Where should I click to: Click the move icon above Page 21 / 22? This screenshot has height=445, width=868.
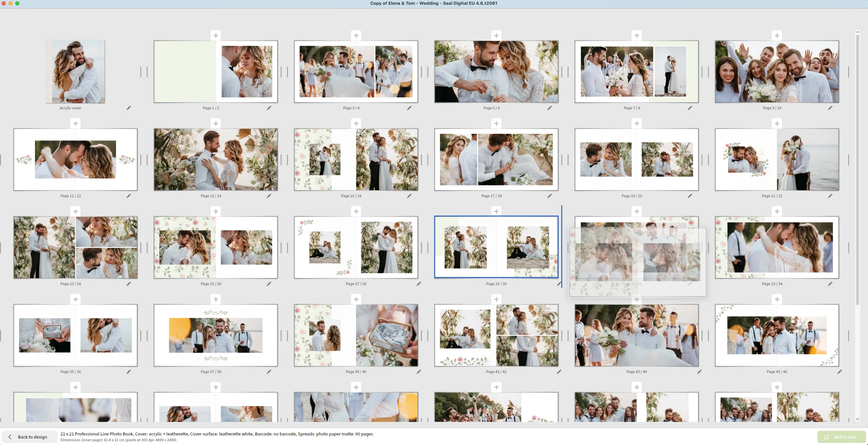(x=777, y=124)
